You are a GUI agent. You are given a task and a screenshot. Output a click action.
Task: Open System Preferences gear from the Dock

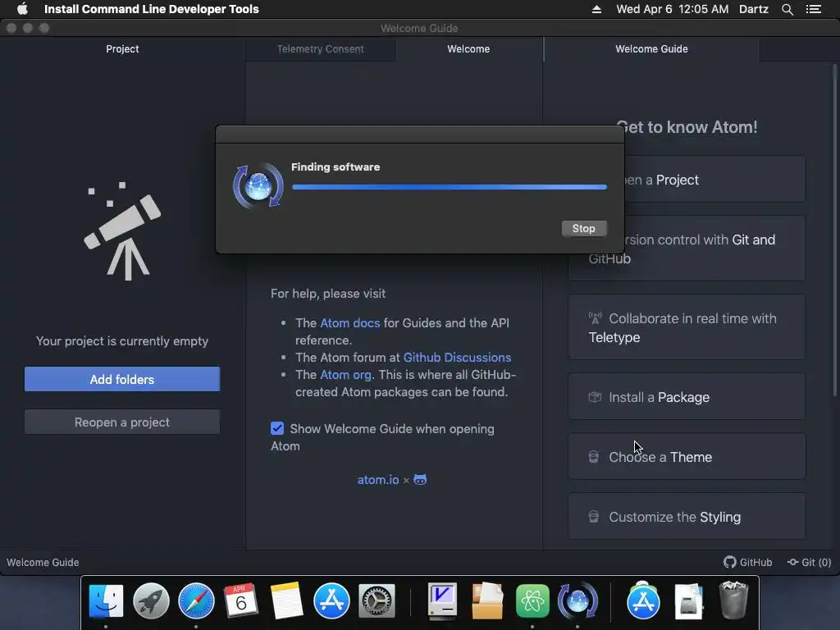click(377, 600)
